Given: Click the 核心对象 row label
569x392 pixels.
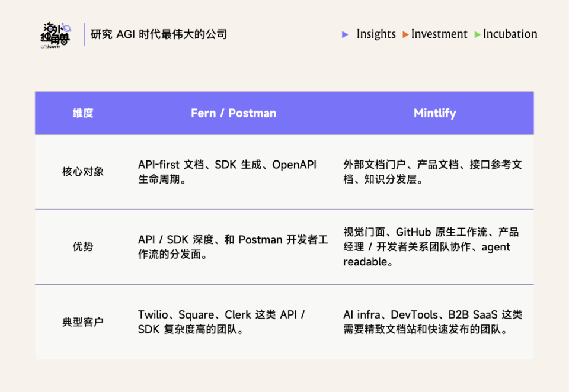Looking at the screenshot, I should 83,172.
